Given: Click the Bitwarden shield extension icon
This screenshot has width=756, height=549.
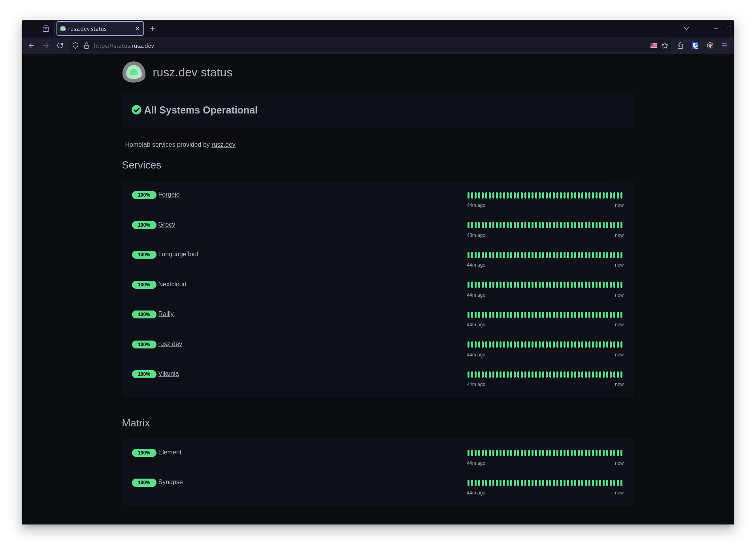Looking at the screenshot, I should tap(695, 46).
